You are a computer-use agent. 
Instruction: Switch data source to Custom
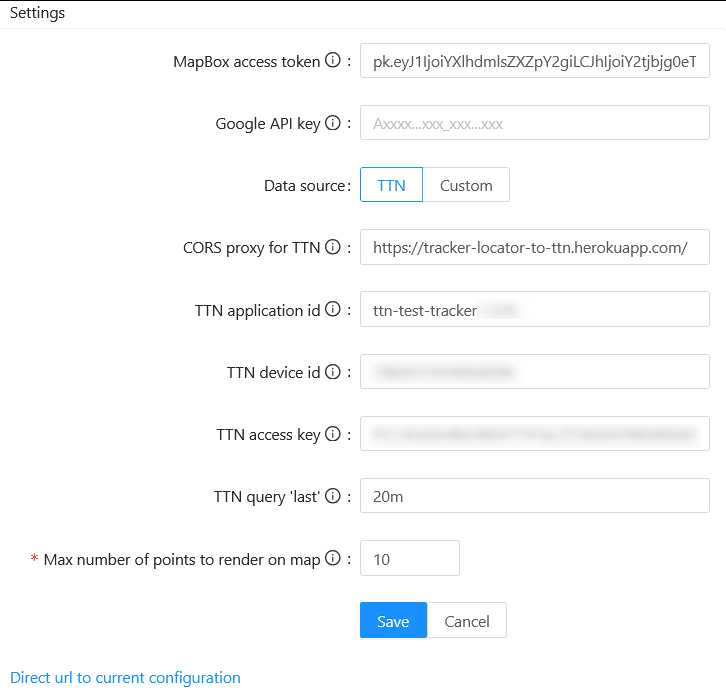click(466, 185)
